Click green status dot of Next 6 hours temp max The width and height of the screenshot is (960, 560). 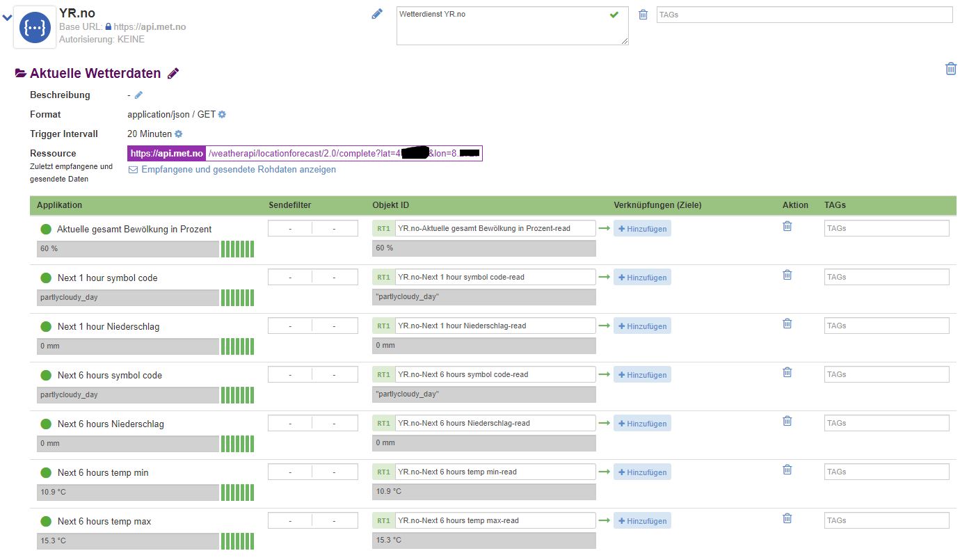(46, 521)
